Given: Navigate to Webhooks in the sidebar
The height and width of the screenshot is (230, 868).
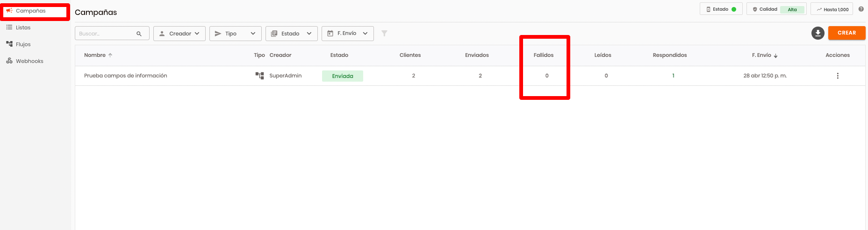Looking at the screenshot, I should coord(29,61).
